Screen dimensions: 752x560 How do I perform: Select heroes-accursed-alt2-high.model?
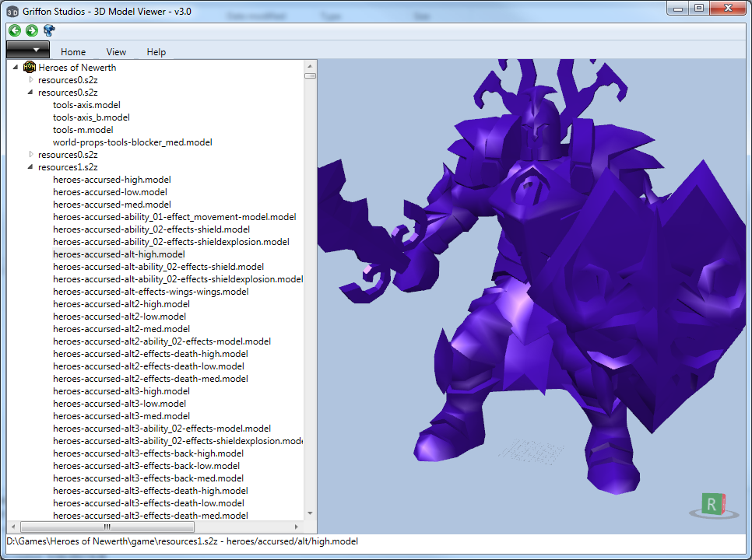click(x=121, y=304)
